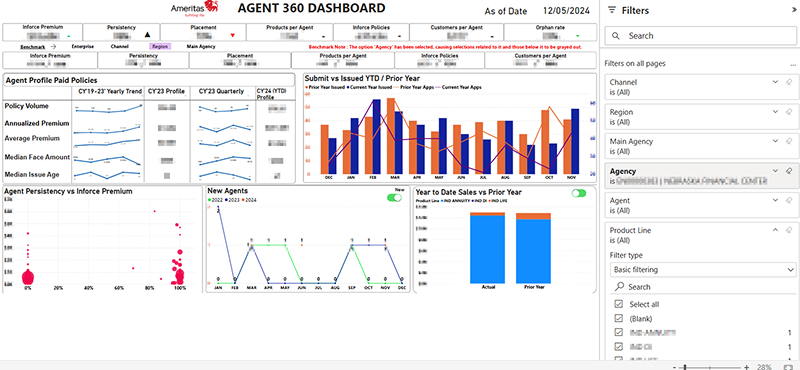The image size is (800, 370).
Task: Clear the Region filter with eraser icon
Action: tap(789, 112)
